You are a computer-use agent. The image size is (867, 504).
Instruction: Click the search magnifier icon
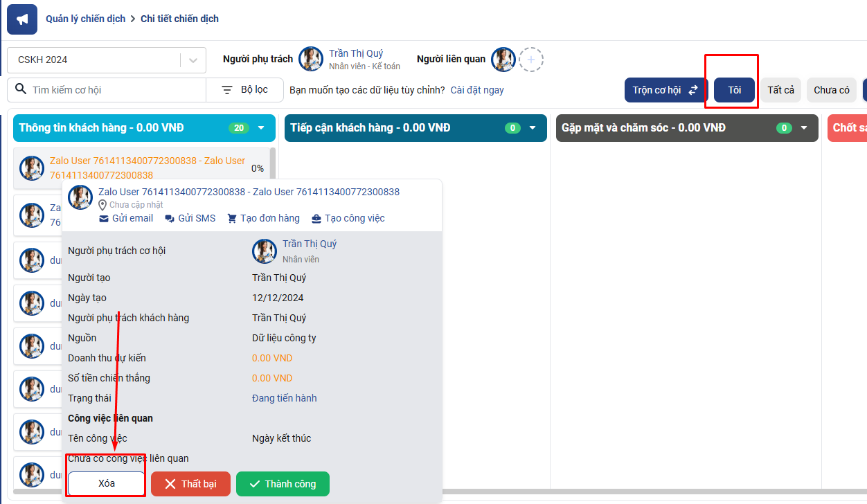pyautogui.click(x=19, y=90)
